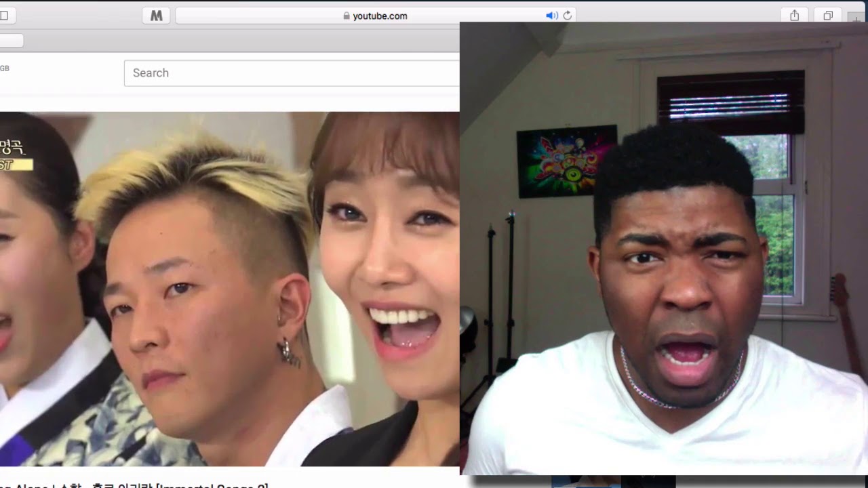Open the Share menu in Safari toolbar
Image resolution: width=868 pixels, height=488 pixels.
795,16
